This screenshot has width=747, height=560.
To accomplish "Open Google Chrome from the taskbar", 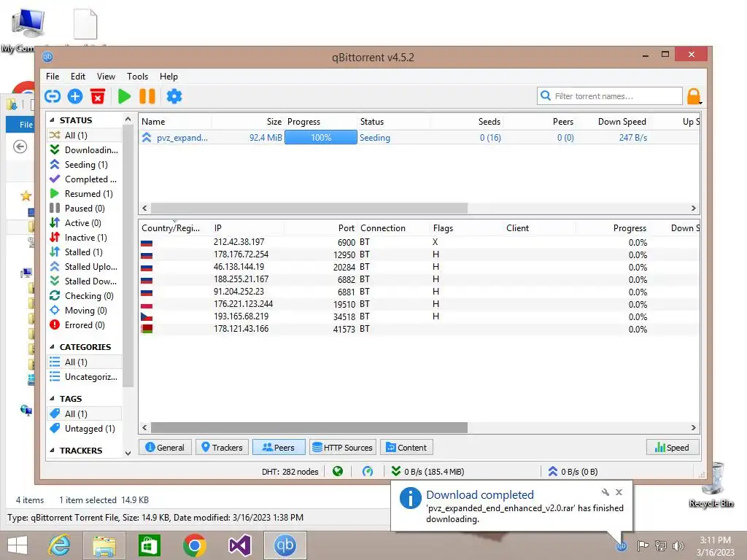I will [194, 545].
